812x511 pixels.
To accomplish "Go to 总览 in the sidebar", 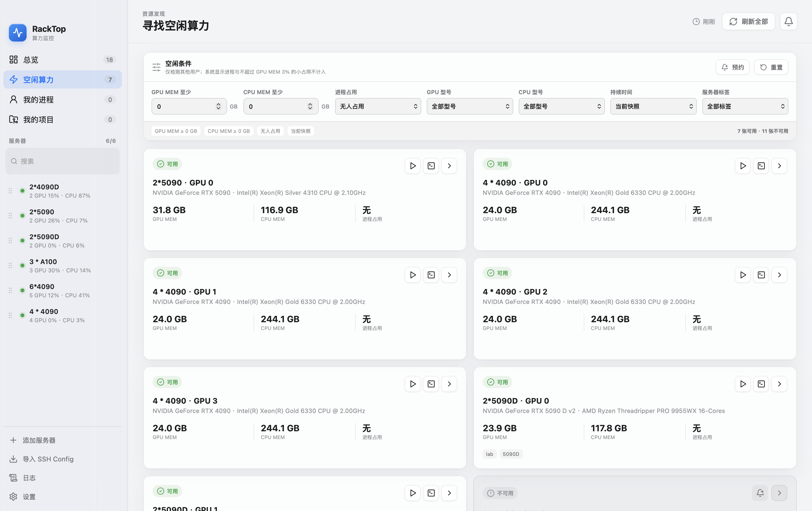I will point(62,60).
